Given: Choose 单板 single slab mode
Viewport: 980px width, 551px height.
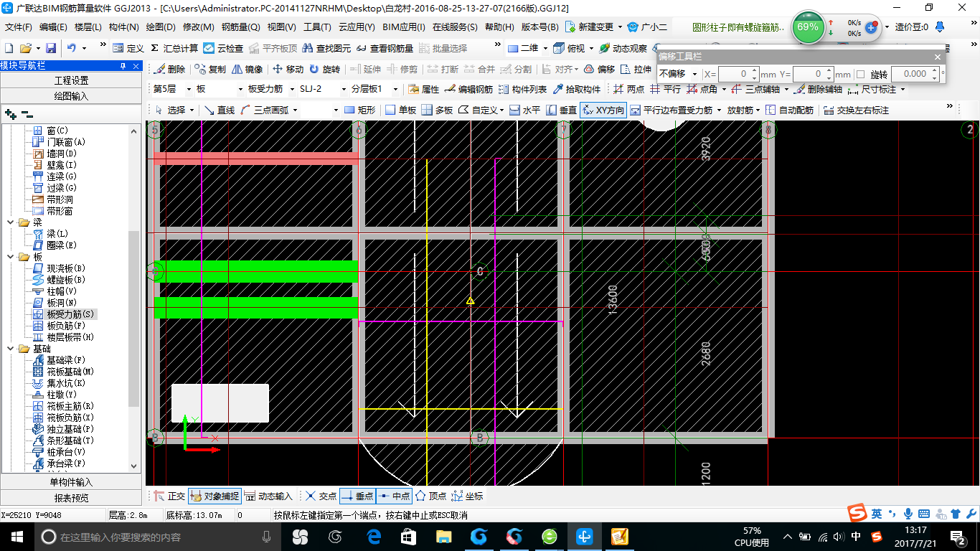Looking at the screenshot, I should pyautogui.click(x=400, y=110).
